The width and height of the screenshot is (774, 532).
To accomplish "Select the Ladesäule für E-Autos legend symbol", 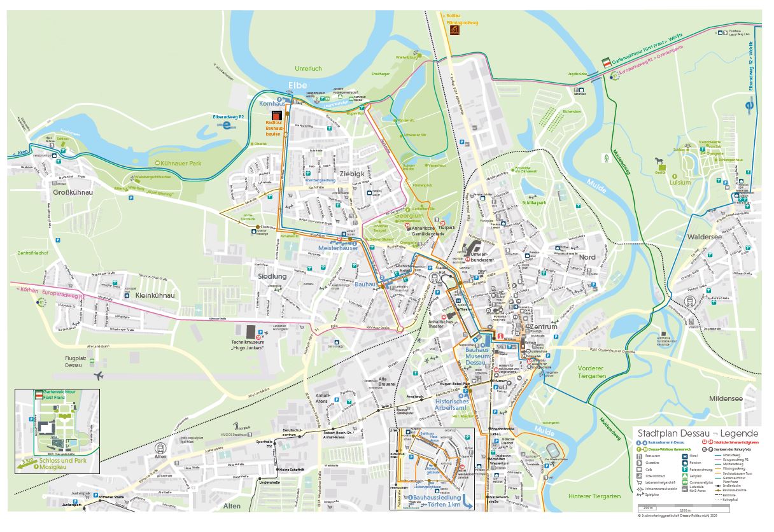I will (x=685, y=489).
